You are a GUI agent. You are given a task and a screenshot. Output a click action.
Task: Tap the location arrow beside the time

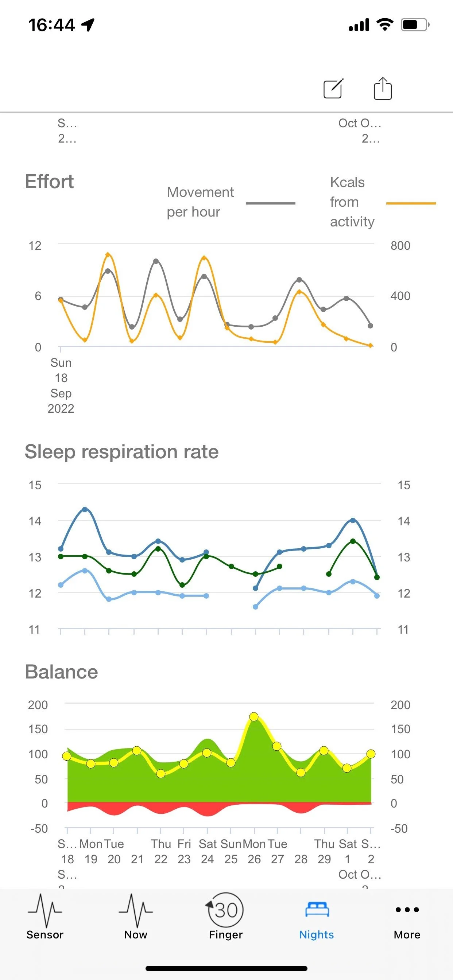pos(88,25)
